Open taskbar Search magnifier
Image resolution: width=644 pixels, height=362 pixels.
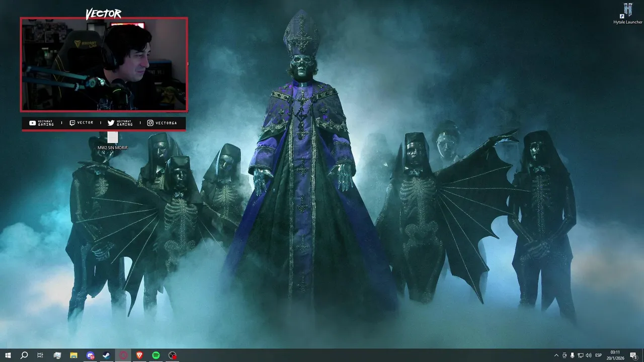[x=24, y=355]
